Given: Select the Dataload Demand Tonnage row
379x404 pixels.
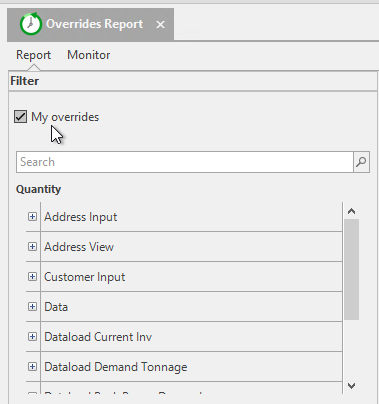Looking at the screenshot, I should (x=191, y=367).
